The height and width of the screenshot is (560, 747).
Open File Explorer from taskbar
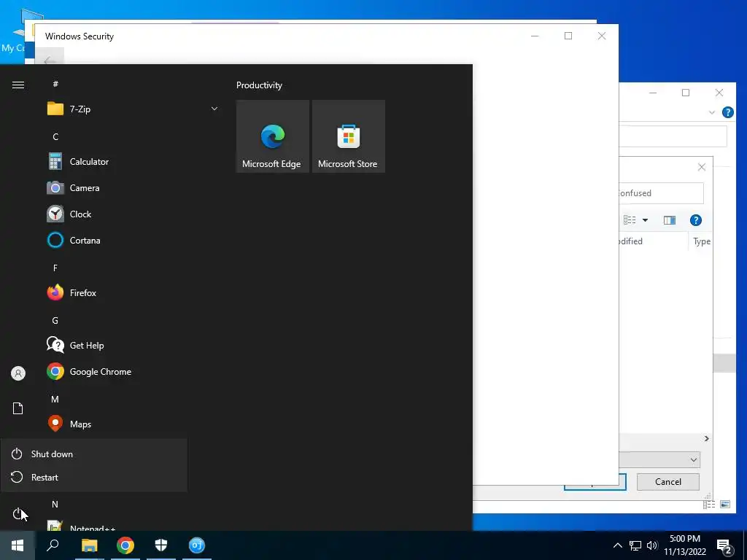(89, 545)
